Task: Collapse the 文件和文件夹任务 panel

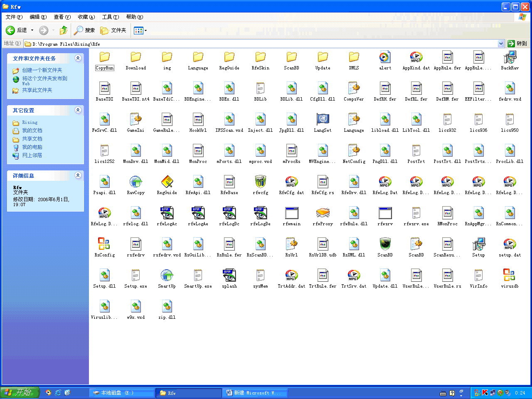Action: [78, 58]
